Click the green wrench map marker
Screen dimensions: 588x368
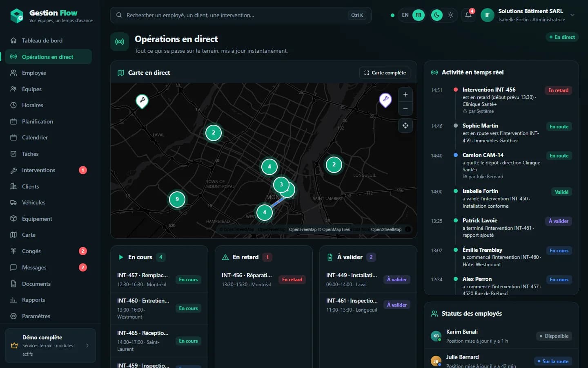pyautogui.click(x=142, y=101)
